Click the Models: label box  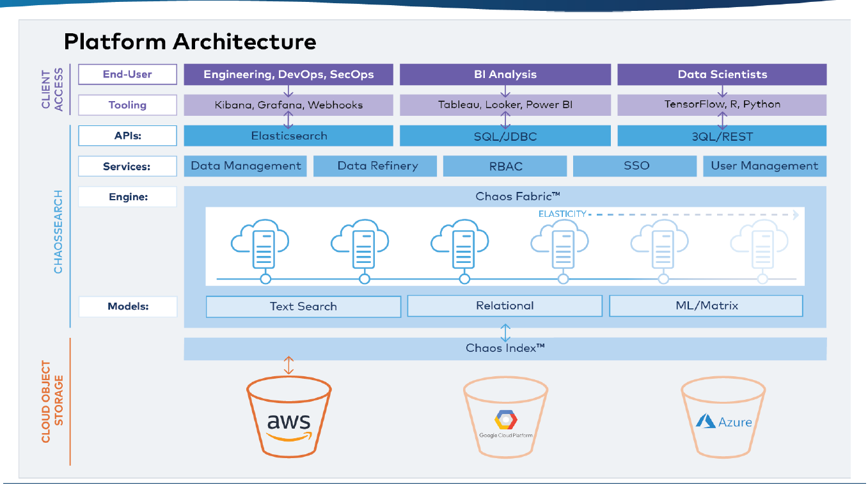click(127, 306)
